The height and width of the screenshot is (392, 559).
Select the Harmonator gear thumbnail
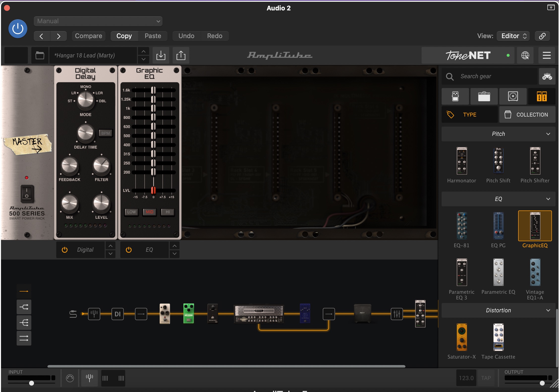click(462, 161)
